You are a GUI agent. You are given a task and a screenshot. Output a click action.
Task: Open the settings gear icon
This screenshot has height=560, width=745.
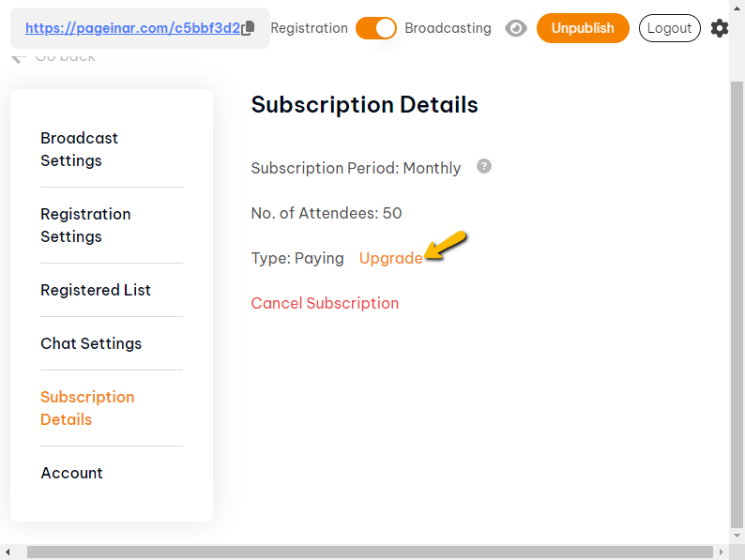click(720, 28)
